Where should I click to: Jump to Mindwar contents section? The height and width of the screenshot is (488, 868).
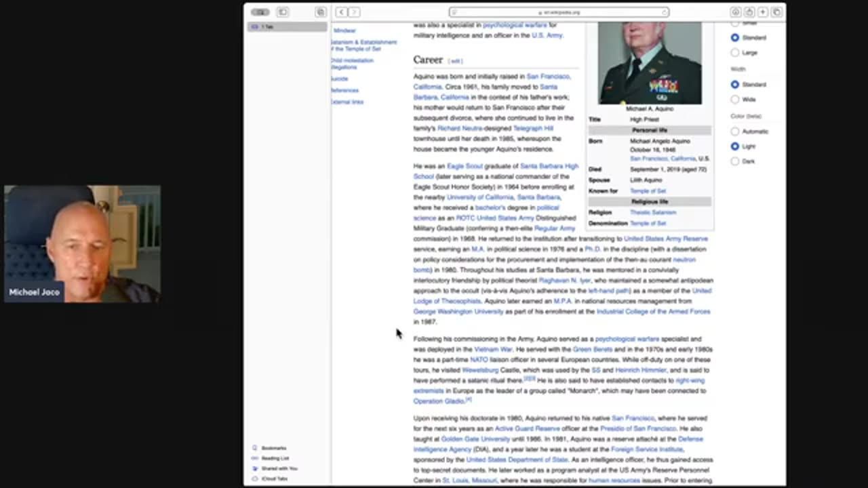click(x=344, y=30)
